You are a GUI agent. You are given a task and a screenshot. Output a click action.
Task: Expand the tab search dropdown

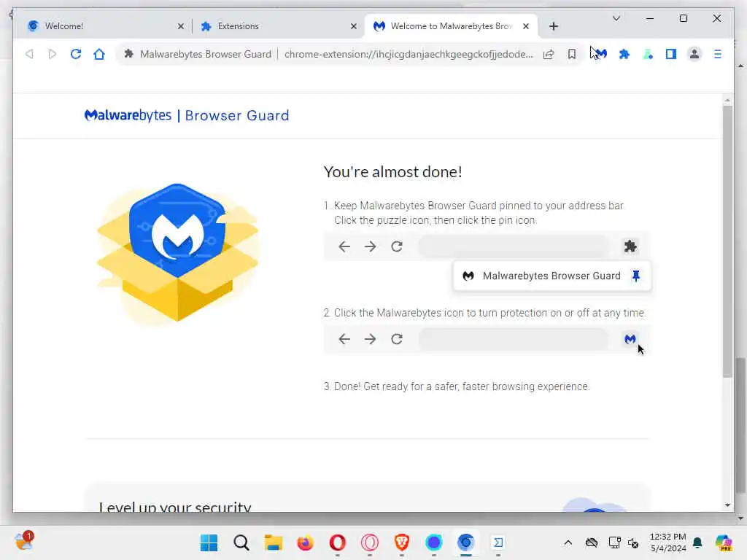(x=616, y=18)
